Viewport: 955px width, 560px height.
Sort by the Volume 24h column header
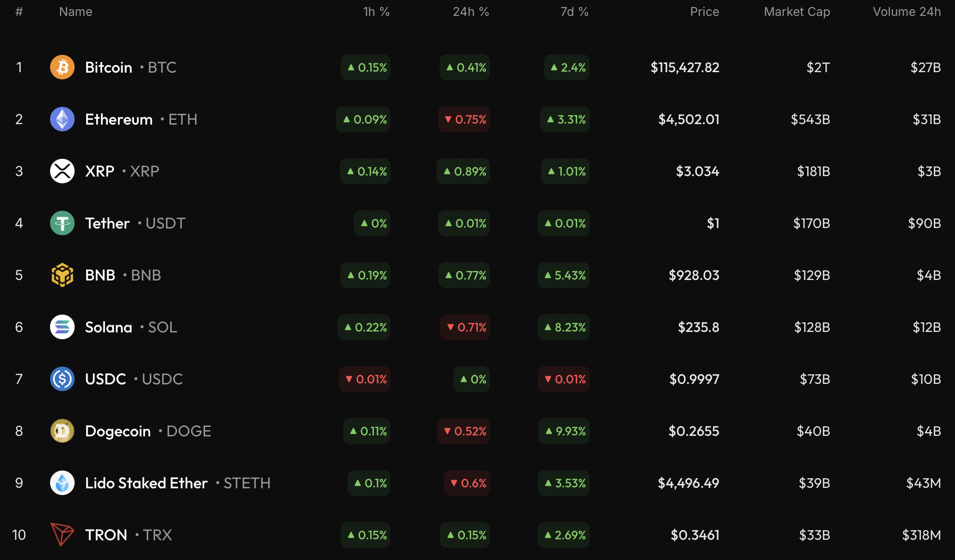[906, 12]
